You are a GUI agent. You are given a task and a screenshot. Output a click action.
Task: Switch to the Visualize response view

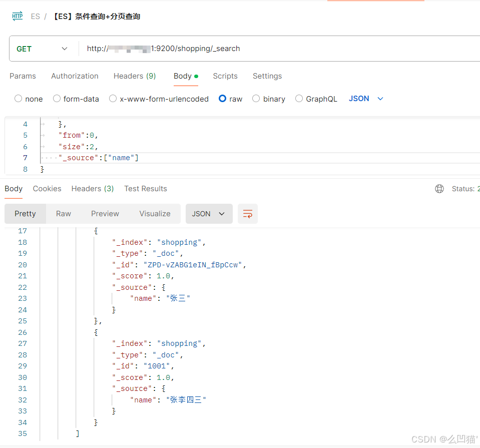pyautogui.click(x=155, y=214)
